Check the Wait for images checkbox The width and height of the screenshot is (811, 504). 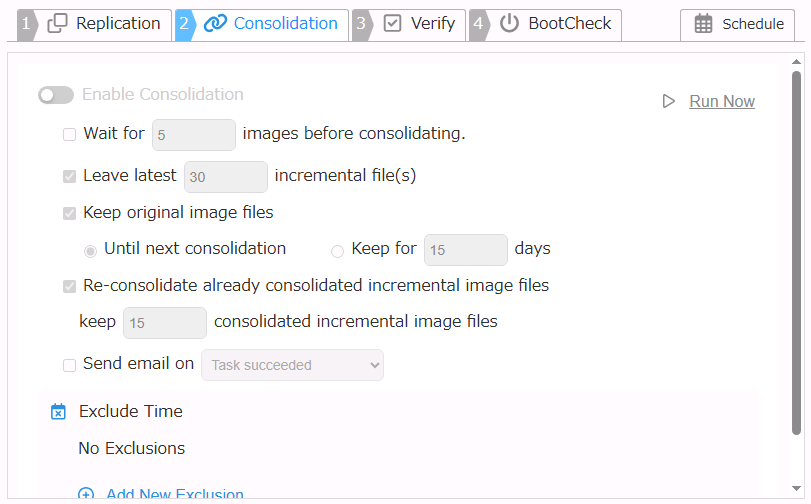[x=69, y=134]
